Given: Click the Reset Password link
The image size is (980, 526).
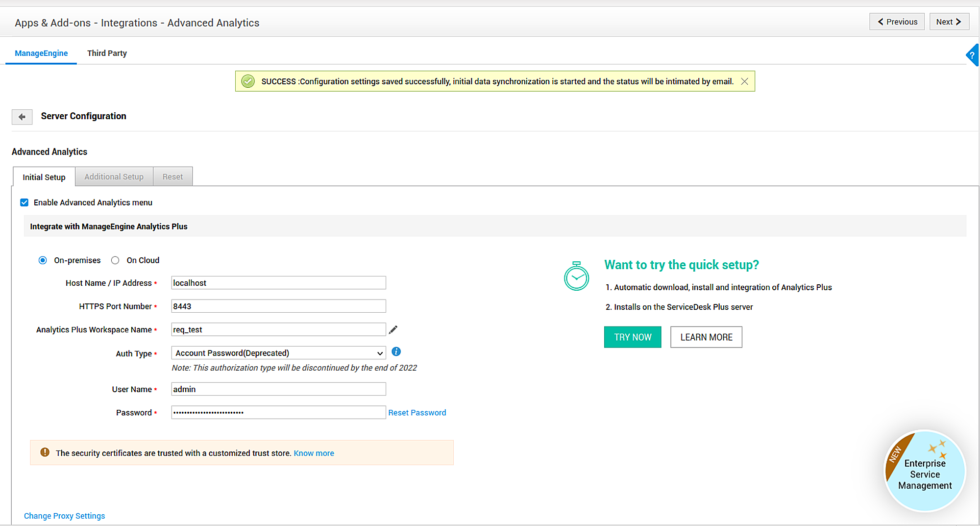Looking at the screenshot, I should [x=417, y=413].
